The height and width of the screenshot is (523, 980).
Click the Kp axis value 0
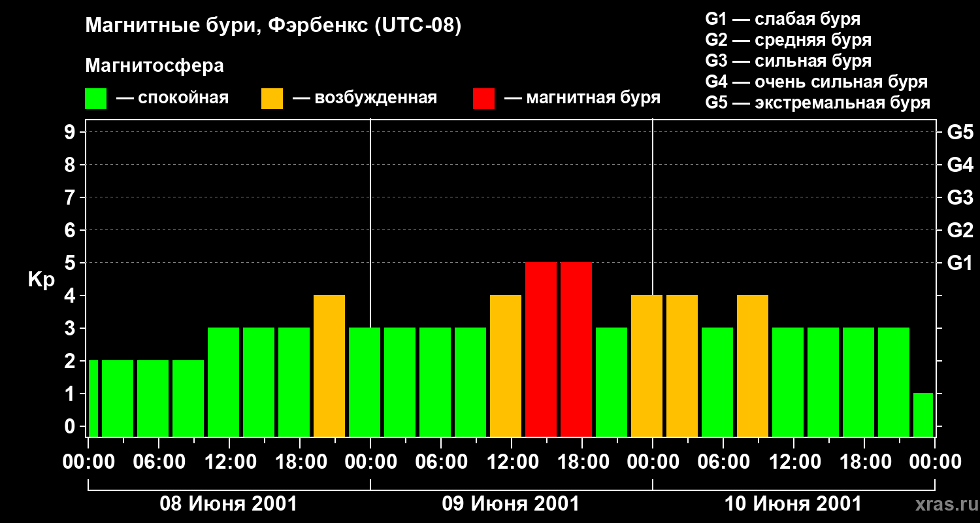[x=71, y=426]
